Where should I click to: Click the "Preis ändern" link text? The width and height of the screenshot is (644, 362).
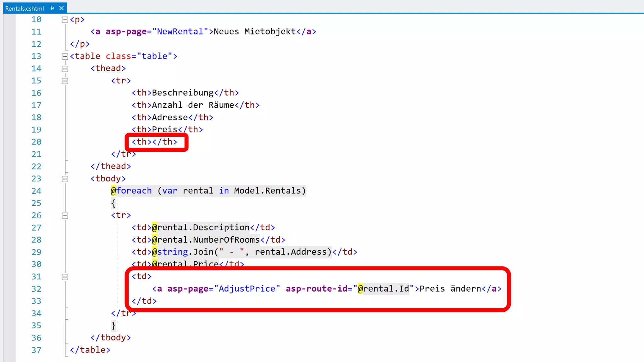[450, 289]
